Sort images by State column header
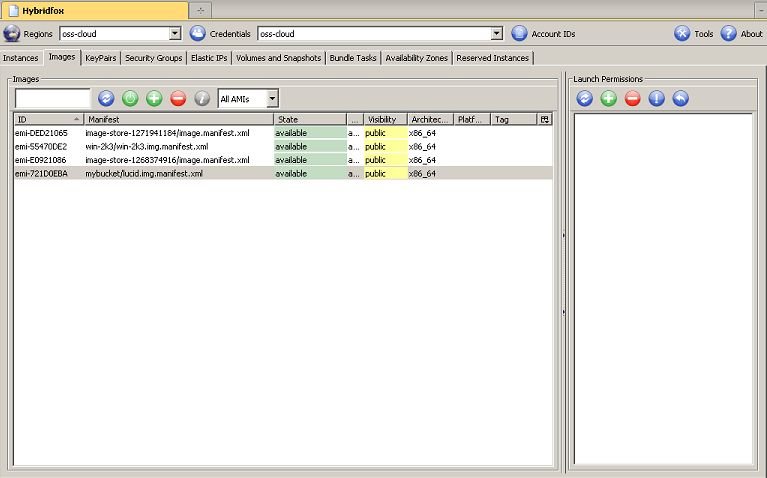The width and height of the screenshot is (767, 478). 309,119
